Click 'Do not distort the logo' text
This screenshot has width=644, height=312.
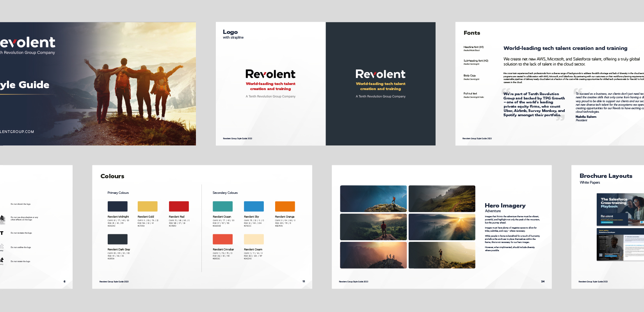tap(20, 204)
